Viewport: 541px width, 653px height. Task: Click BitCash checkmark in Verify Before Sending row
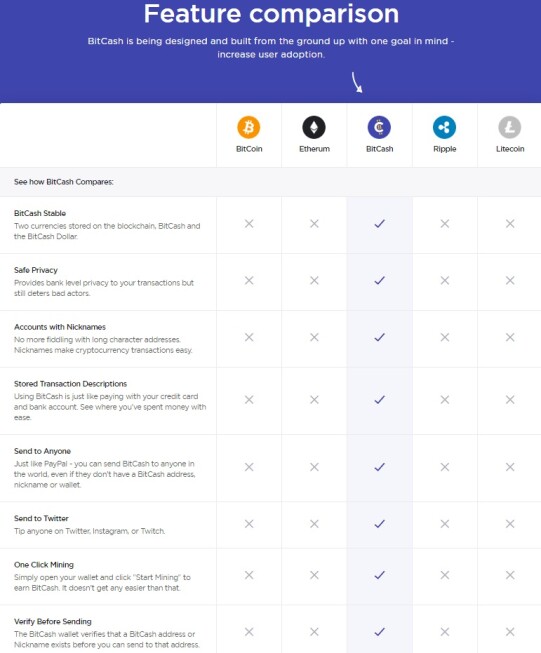pos(379,632)
